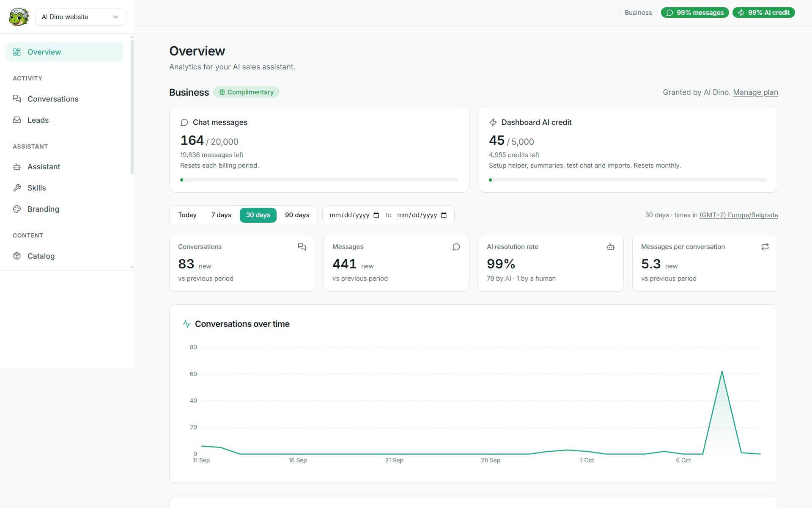The image size is (812, 508).
Task: Click the Dashboard AI credit lightning icon
Action: click(x=493, y=122)
